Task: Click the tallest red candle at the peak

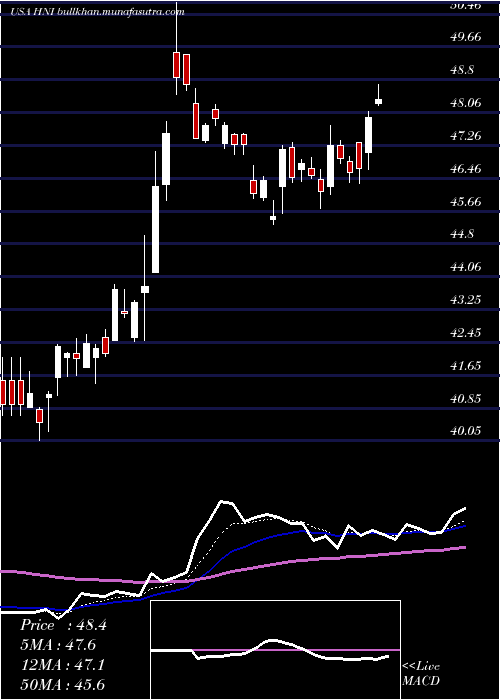Action: coord(176,65)
